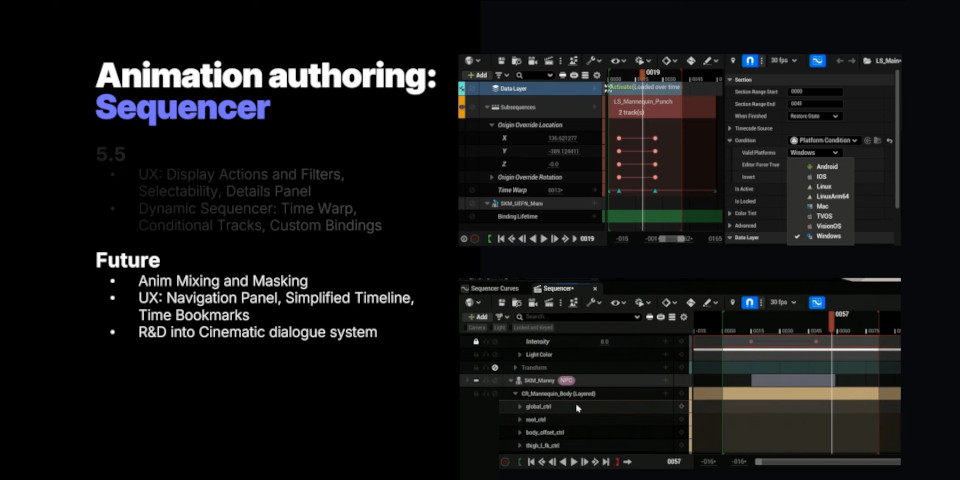Select Android from the platform list
This screenshot has width=960, height=480.
[826, 167]
